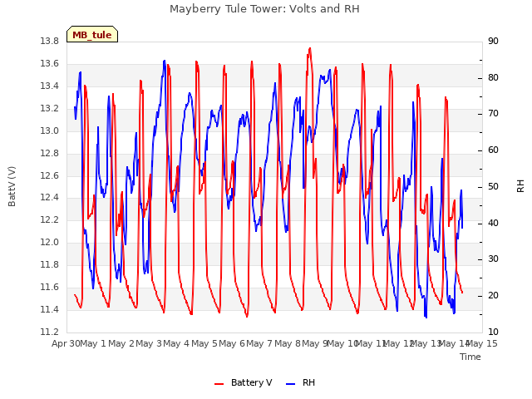The image size is (532, 399).
Task: Click the chart title 'Mayberry Tule Tower: Volts and RH'
Action: coord(264,9)
